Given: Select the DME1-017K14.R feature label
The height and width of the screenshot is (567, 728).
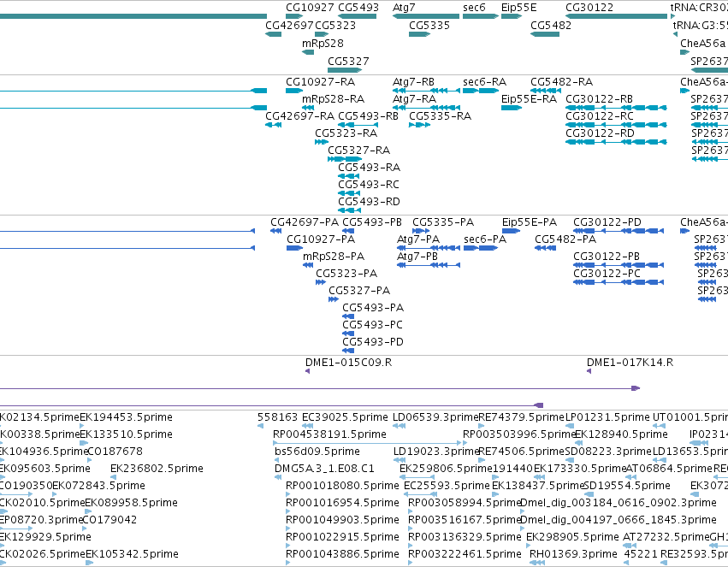Looking at the screenshot, I should 630,363.
